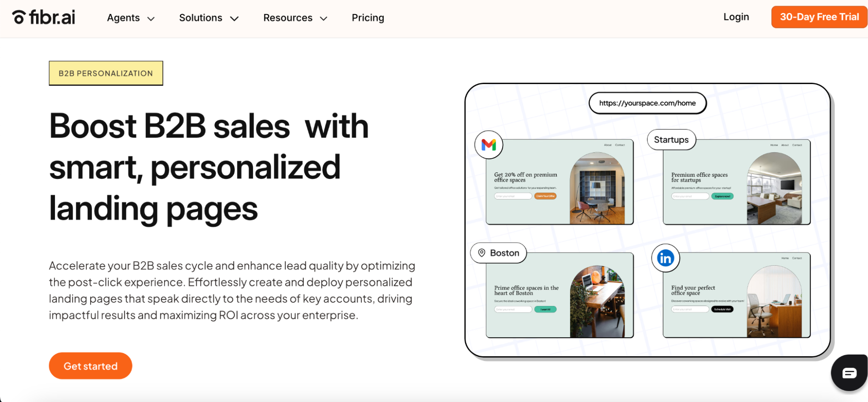Open the chat widget bubble
Screen dimensions: 868x402
849,373
